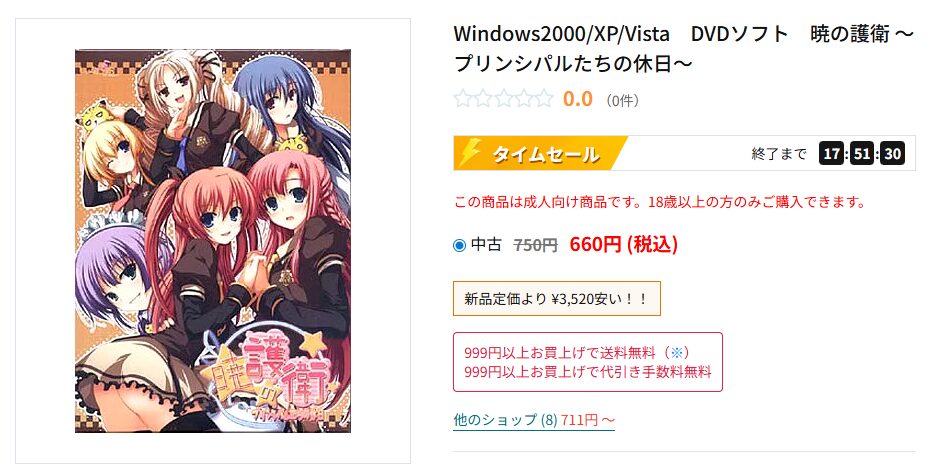Click the タイムセール banner label

(545, 155)
